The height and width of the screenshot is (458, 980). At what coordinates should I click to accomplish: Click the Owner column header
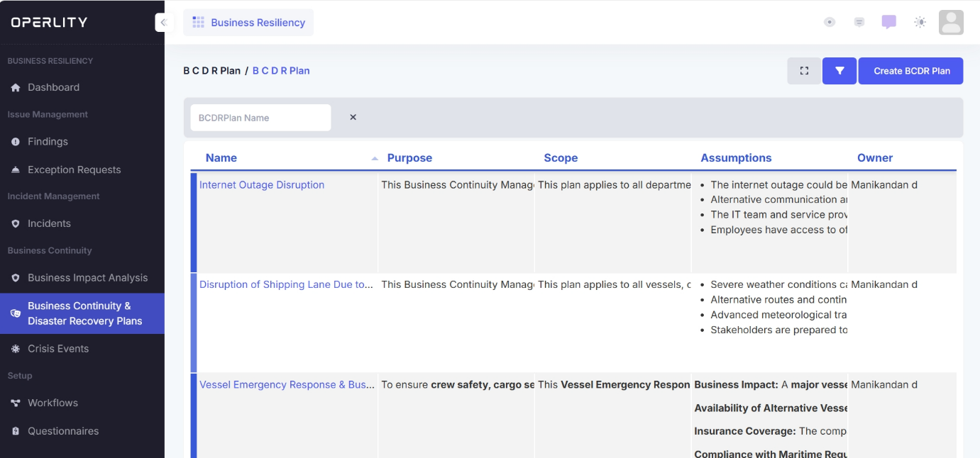click(875, 158)
